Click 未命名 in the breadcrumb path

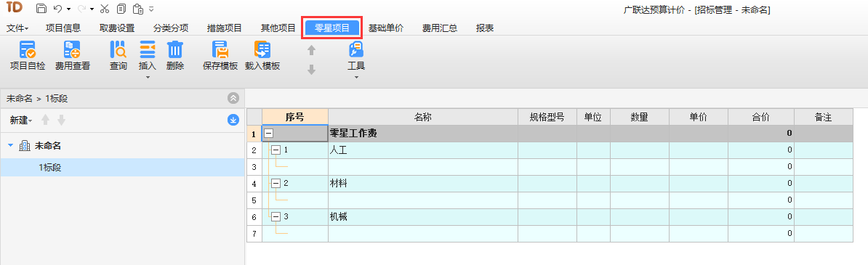click(x=20, y=99)
